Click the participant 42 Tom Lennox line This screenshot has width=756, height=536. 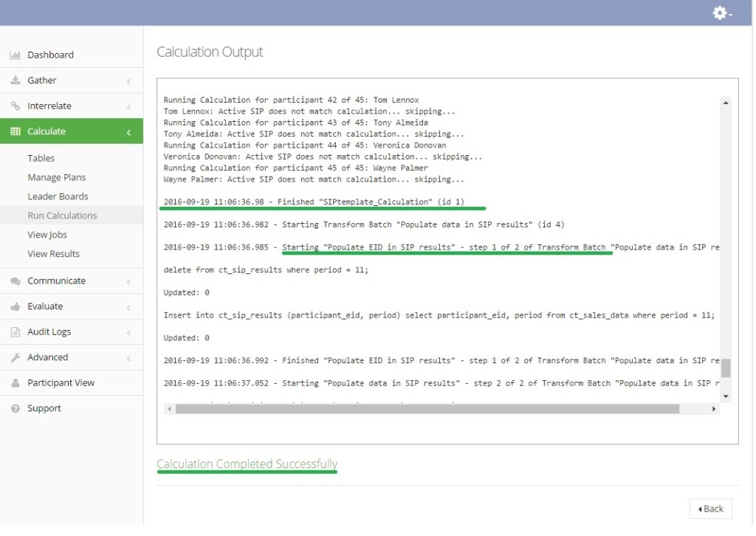click(291, 100)
